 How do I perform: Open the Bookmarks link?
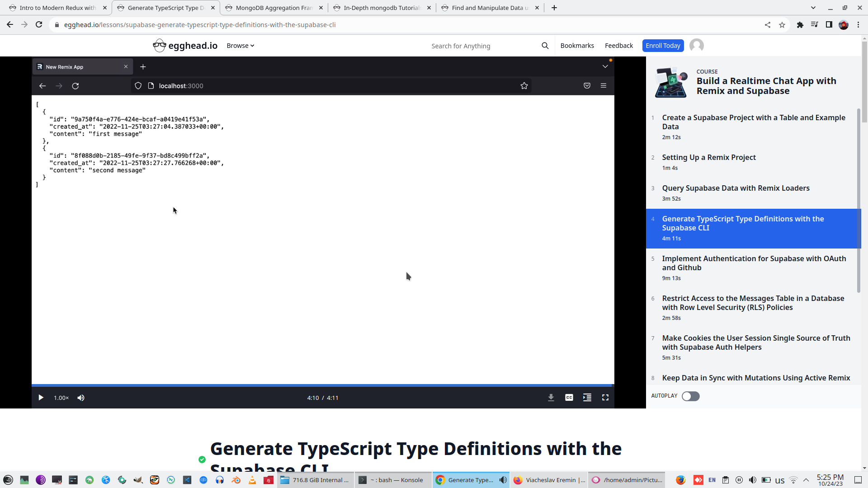pyautogui.click(x=577, y=46)
